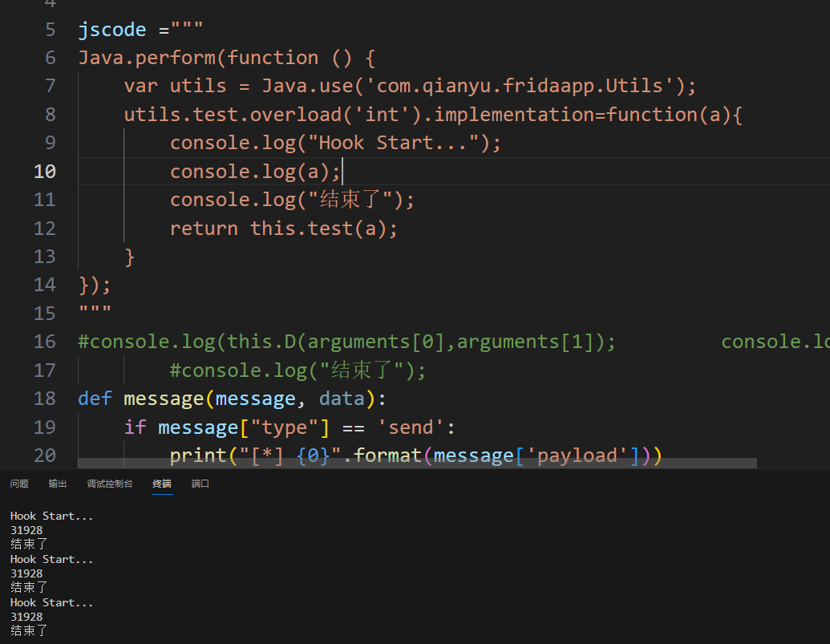Switch to the 输出 (Output) tab
The height and width of the screenshot is (644, 830).
[58, 484]
